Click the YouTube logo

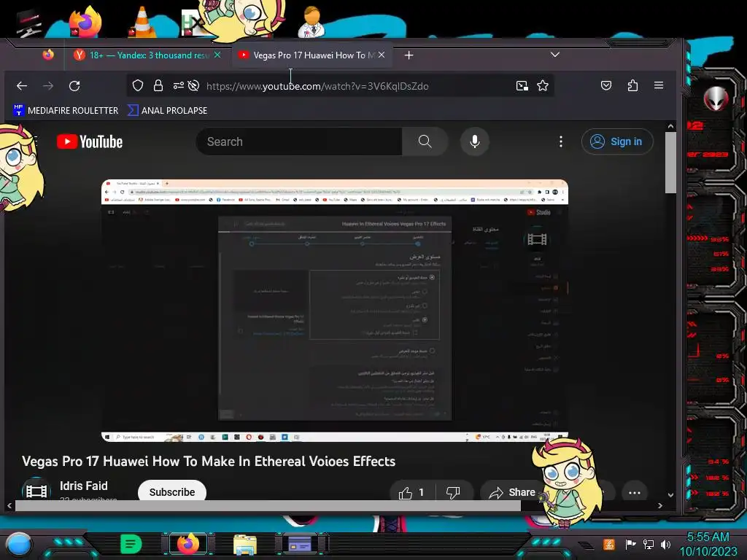(90, 142)
